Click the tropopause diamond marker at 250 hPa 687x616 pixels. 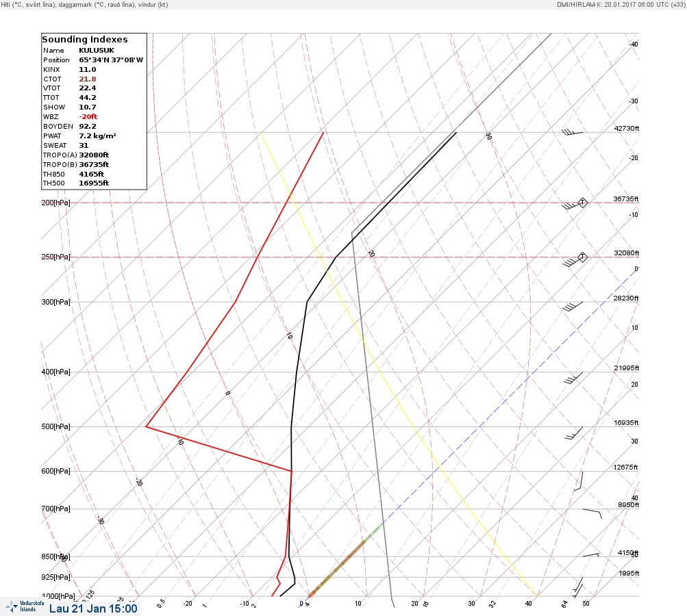coord(582,257)
